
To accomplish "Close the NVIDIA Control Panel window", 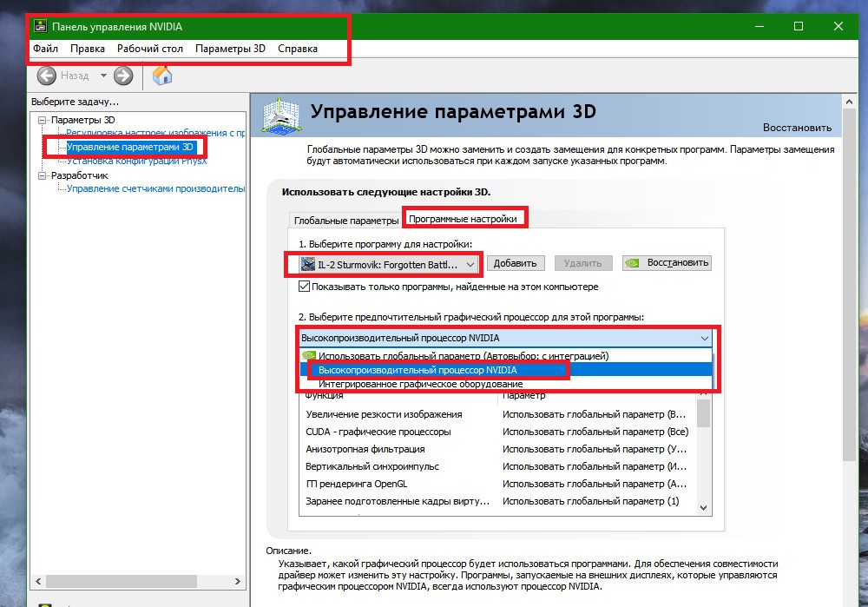I will (838, 26).
